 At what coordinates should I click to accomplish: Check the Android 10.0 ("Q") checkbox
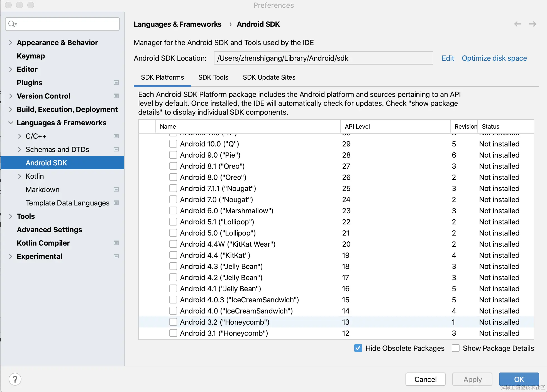(x=173, y=144)
